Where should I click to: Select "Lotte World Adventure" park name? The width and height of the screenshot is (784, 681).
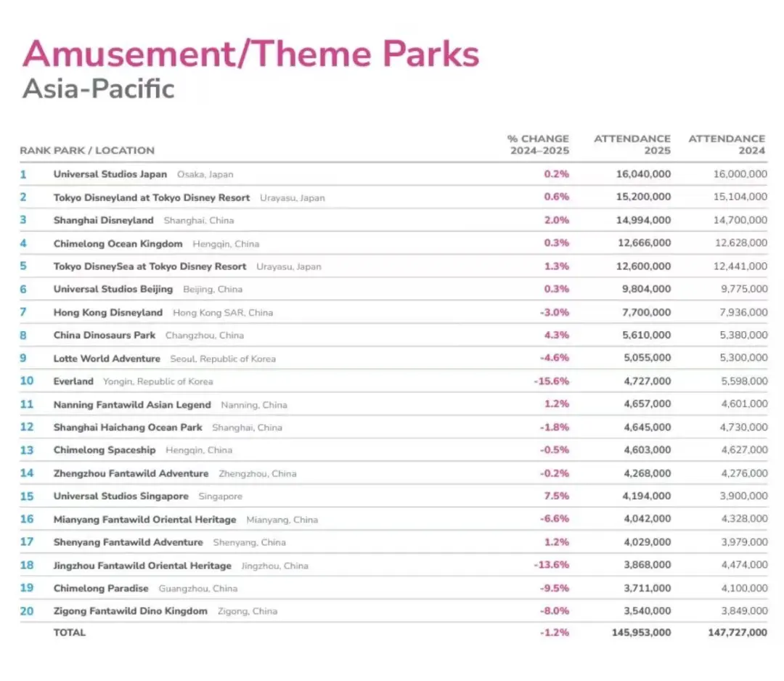click(x=107, y=359)
